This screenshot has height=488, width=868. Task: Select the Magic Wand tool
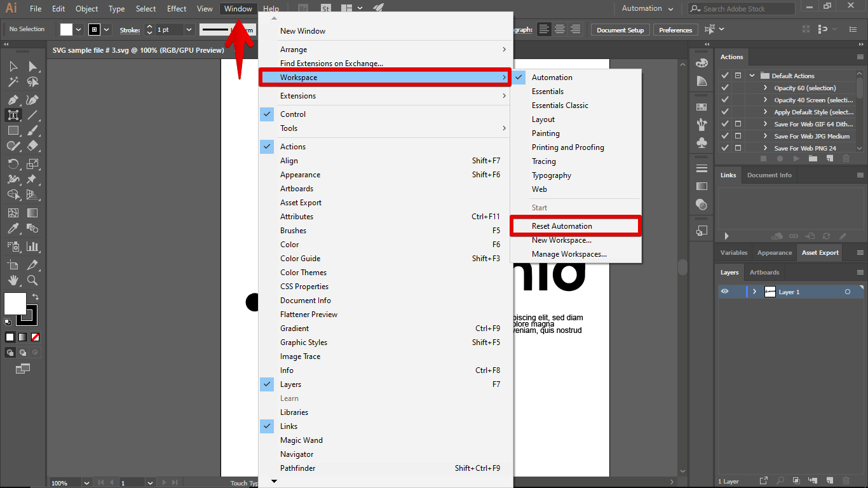(x=13, y=82)
